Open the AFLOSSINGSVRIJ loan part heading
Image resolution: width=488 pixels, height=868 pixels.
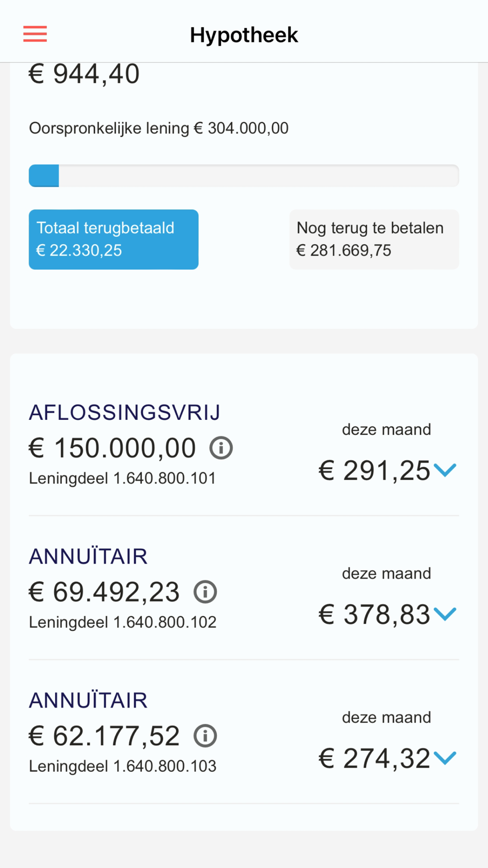click(124, 413)
